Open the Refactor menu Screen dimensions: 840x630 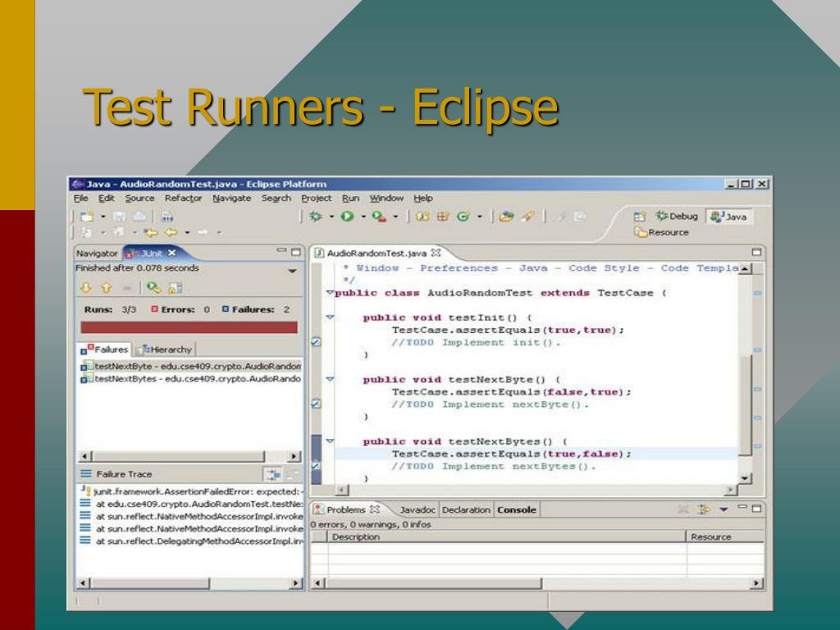tap(183, 199)
